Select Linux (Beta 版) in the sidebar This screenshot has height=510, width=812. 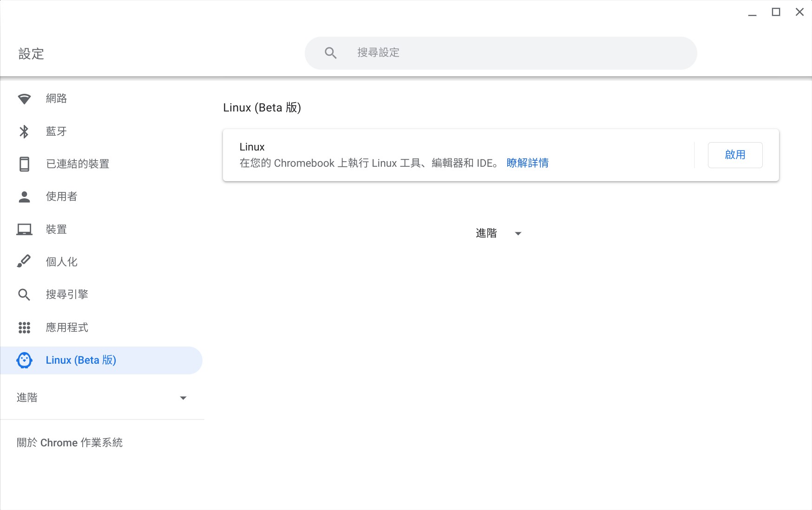pos(81,360)
